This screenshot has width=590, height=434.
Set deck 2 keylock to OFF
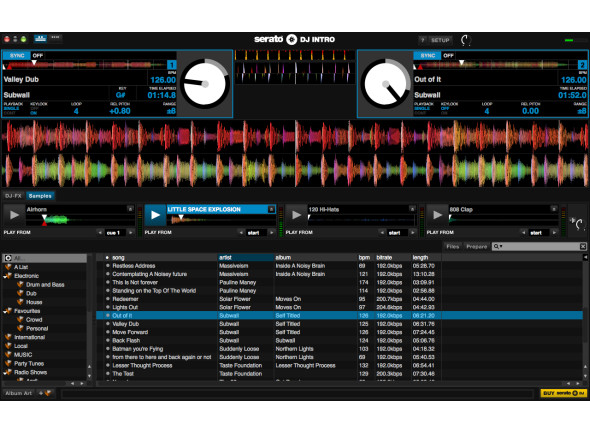[445, 108]
